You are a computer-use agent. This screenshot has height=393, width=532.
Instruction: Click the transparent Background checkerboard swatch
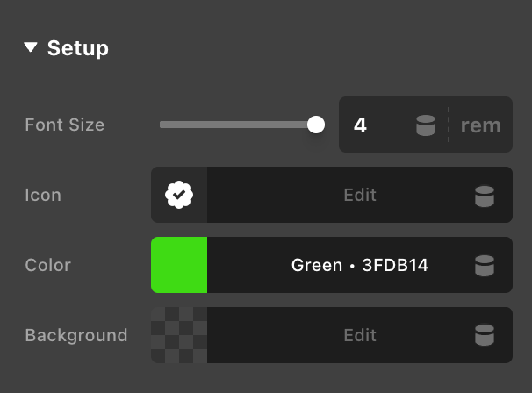[x=179, y=335]
